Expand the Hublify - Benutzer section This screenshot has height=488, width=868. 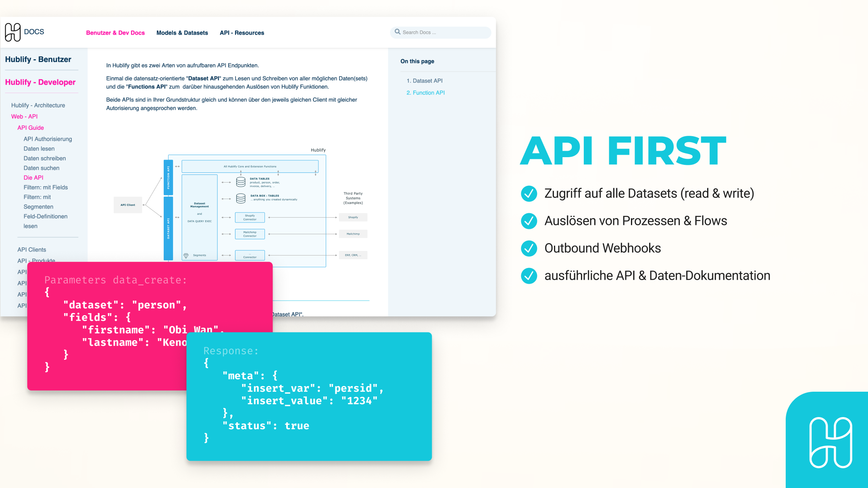click(x=38, y=59)
